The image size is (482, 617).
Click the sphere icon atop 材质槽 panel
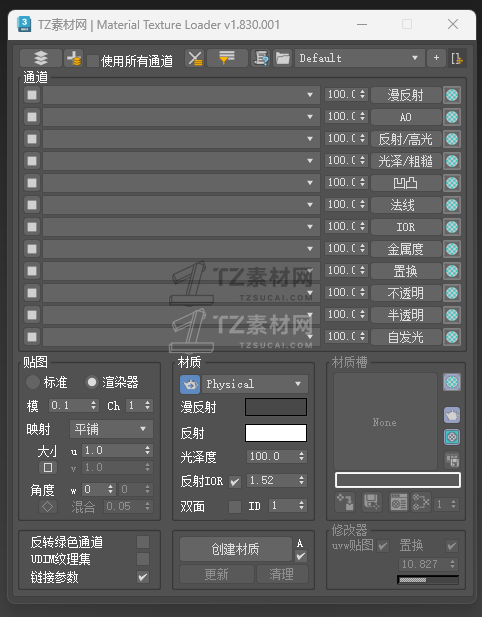452,382
